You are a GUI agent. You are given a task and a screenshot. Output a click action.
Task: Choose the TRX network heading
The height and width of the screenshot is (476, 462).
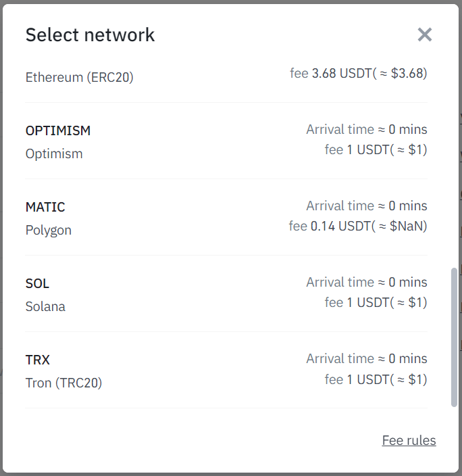point(38,360)
